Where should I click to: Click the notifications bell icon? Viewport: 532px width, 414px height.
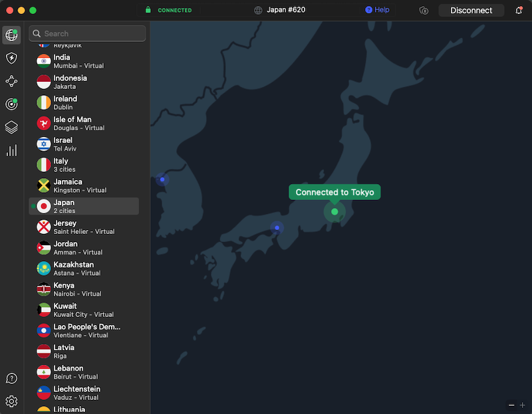coord(519,10)
